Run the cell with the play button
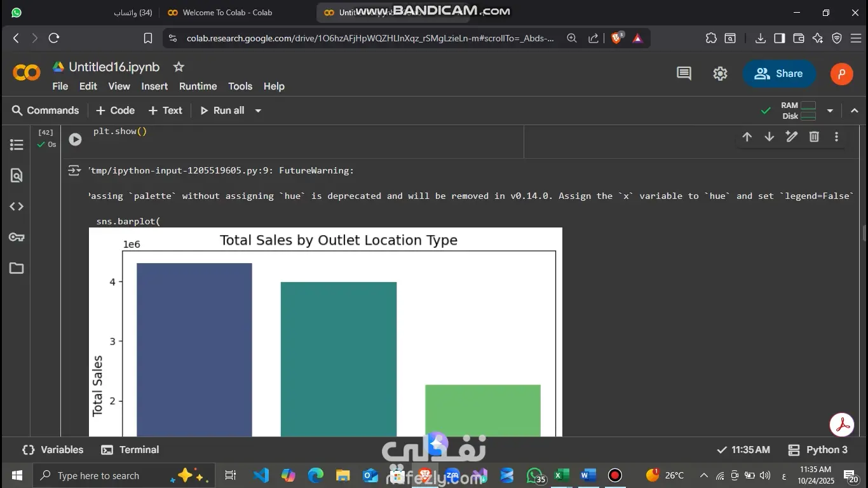 coord(75,139)
